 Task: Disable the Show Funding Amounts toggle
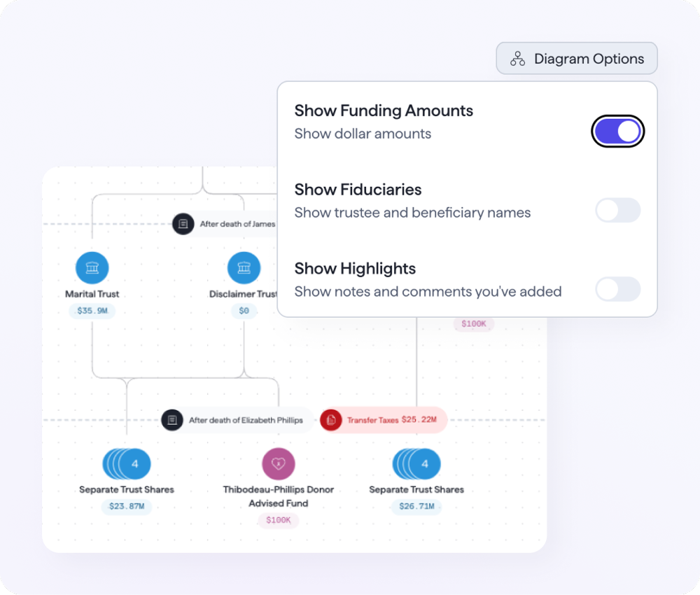[617, 132]
